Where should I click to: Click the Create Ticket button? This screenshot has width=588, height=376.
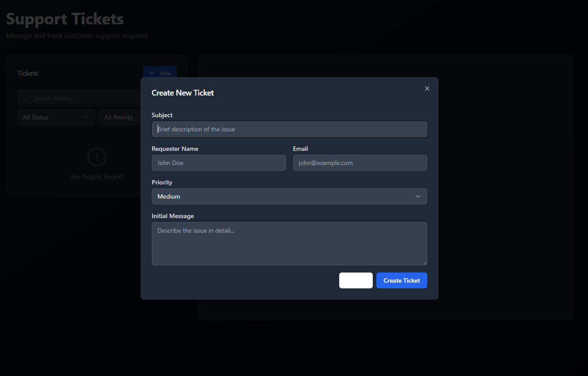tap(402, 280)
